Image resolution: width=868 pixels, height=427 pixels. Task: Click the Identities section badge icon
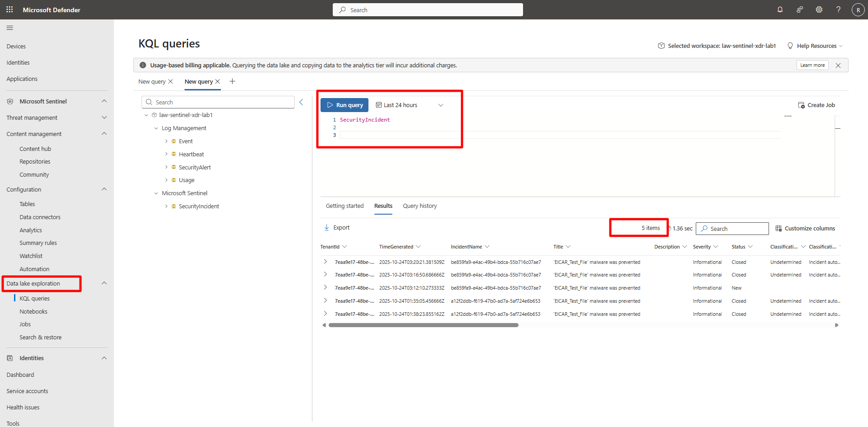click(x=10, y=358)
